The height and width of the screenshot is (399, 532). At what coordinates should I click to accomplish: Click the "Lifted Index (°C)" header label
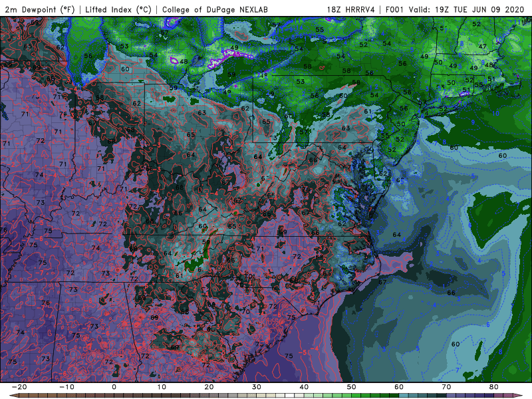point(118,9)
